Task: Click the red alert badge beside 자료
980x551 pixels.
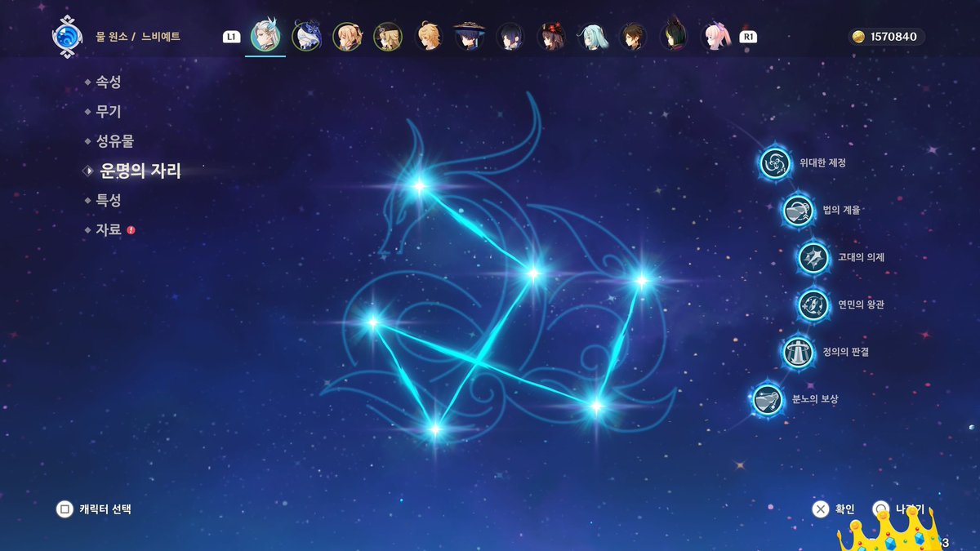Action: [x=131, y=230]
